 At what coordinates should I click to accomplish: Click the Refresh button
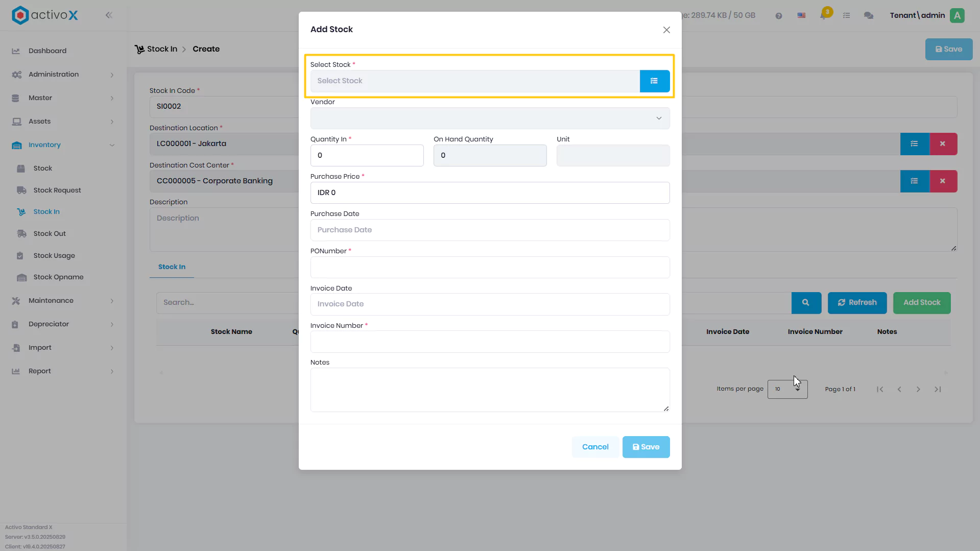point(857,303)
